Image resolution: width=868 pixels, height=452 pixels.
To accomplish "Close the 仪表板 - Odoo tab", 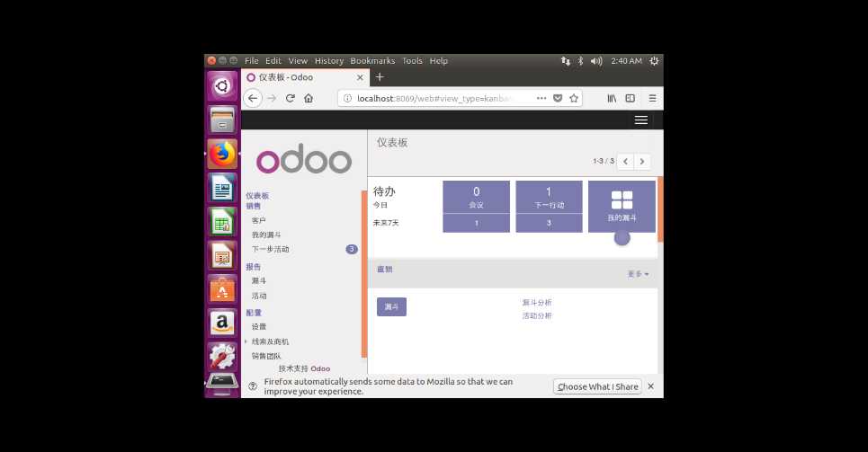I will coord(360,77).
